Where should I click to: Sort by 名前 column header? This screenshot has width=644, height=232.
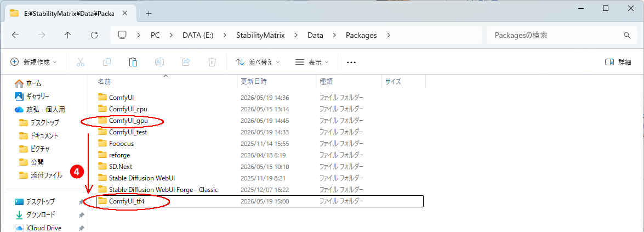point(104,81)
